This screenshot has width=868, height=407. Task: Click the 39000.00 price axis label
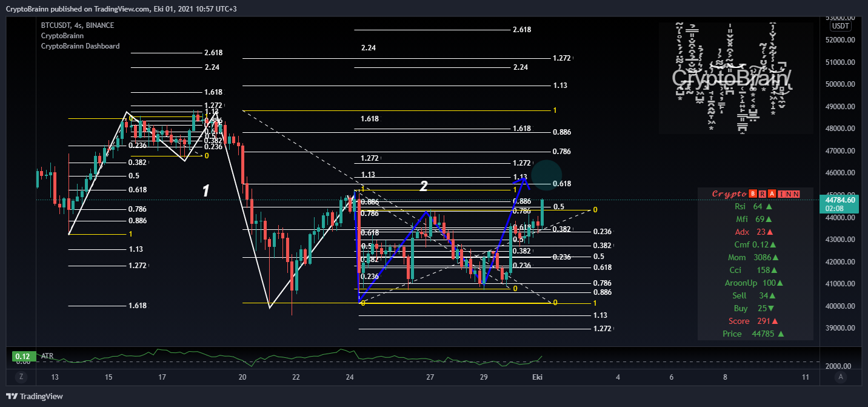coord(840,328)
